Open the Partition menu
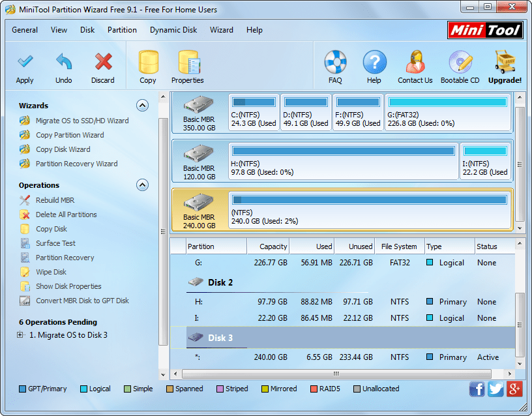Viewport: 532px width, 416px height. click(x=122, y=30)
